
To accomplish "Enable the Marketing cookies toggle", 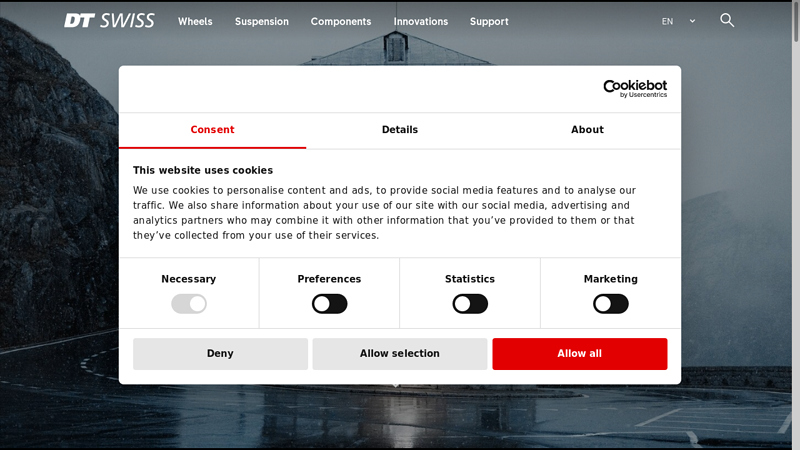I will 611,304.
